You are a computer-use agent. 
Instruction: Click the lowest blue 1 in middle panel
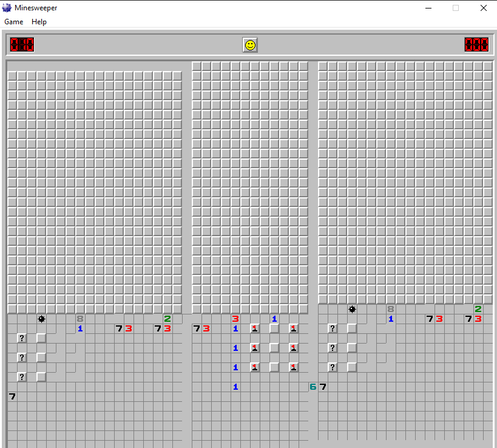(x=235, y=387)
